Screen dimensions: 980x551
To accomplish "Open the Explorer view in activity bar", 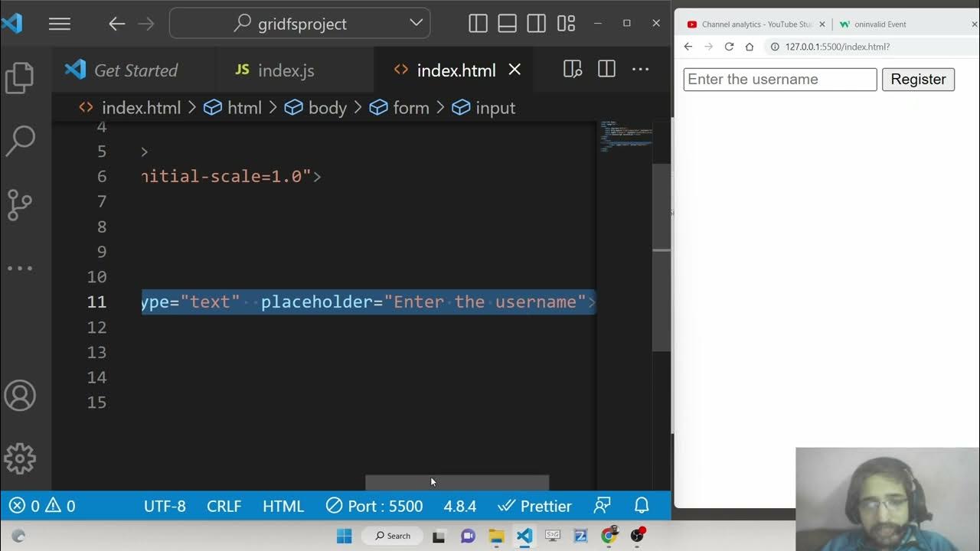I will pos(20,77).
